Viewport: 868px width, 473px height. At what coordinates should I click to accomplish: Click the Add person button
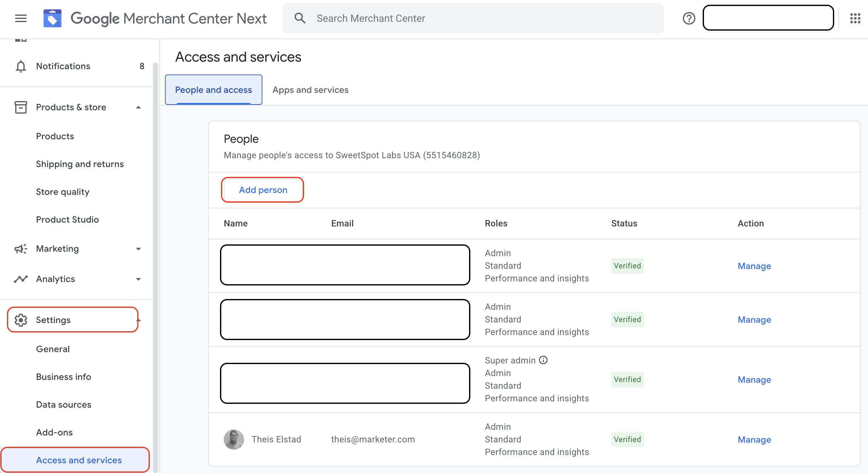tap(263, 190)
